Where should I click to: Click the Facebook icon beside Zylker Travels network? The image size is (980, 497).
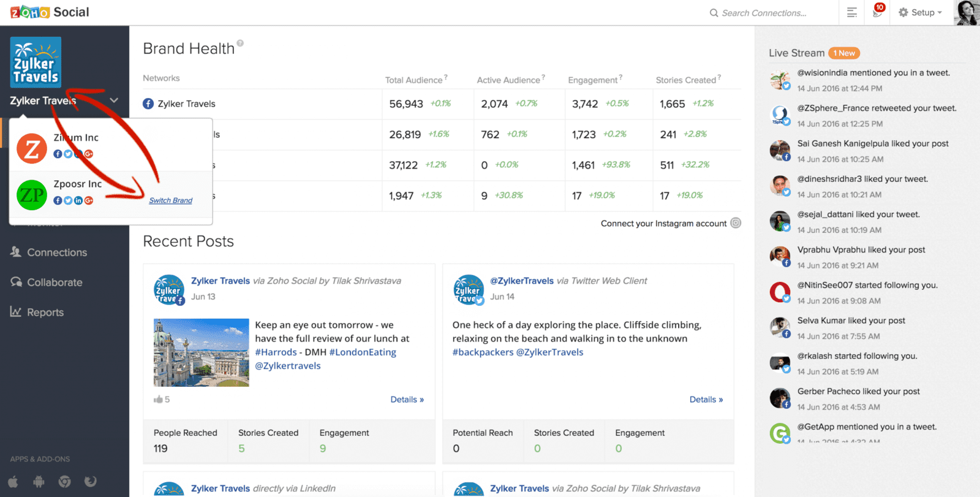[x=148, y=104]
